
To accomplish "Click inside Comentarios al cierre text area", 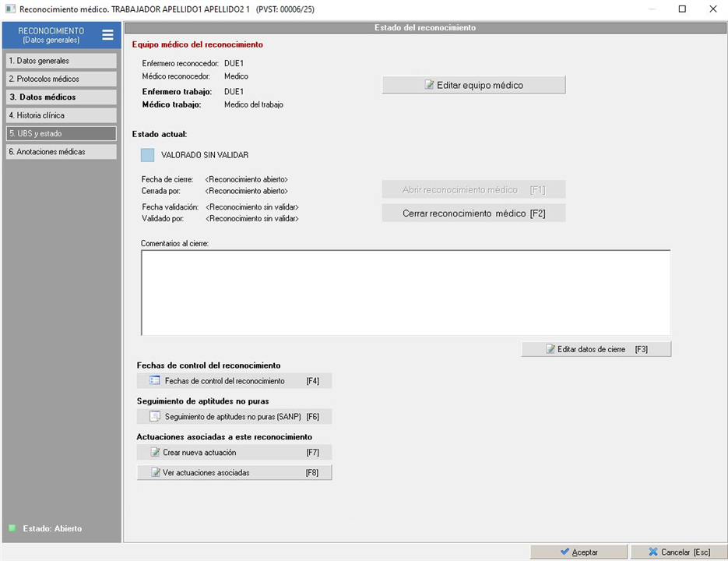I will [405, 292].
